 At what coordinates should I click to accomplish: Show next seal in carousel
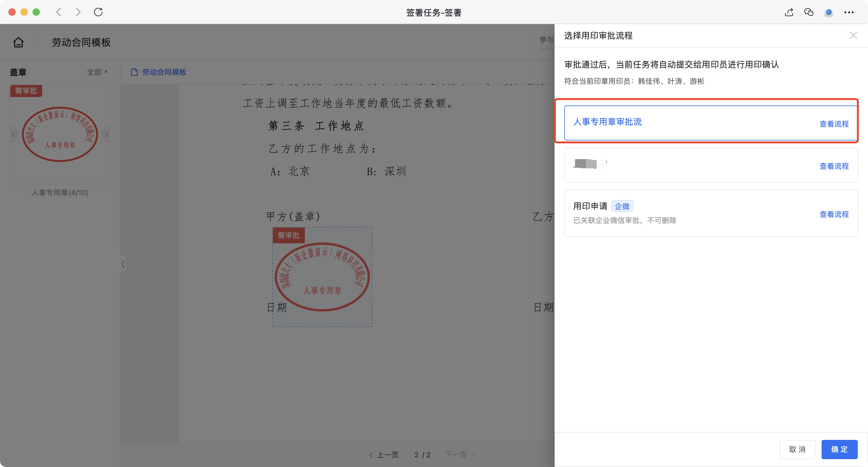point(106,136)
